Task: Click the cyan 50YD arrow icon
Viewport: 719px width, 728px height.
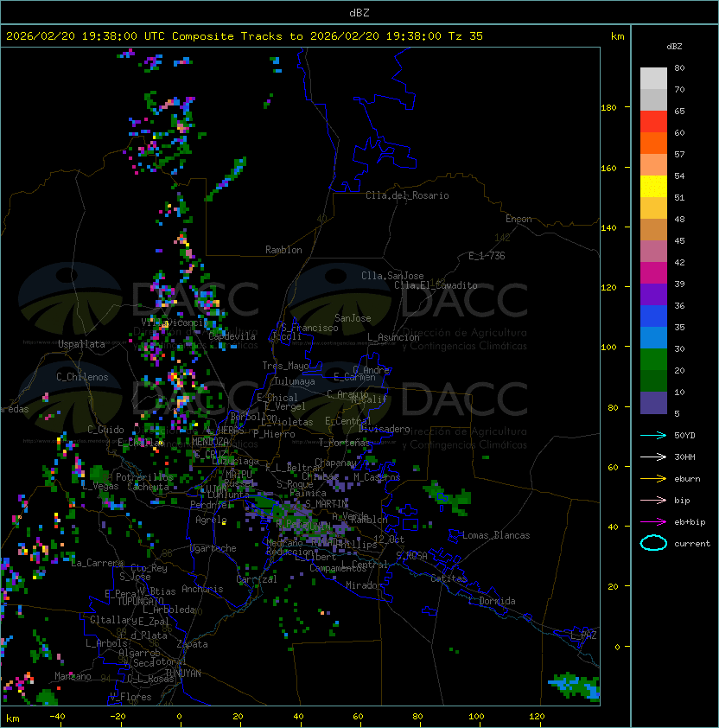Action: coord(653,436)
